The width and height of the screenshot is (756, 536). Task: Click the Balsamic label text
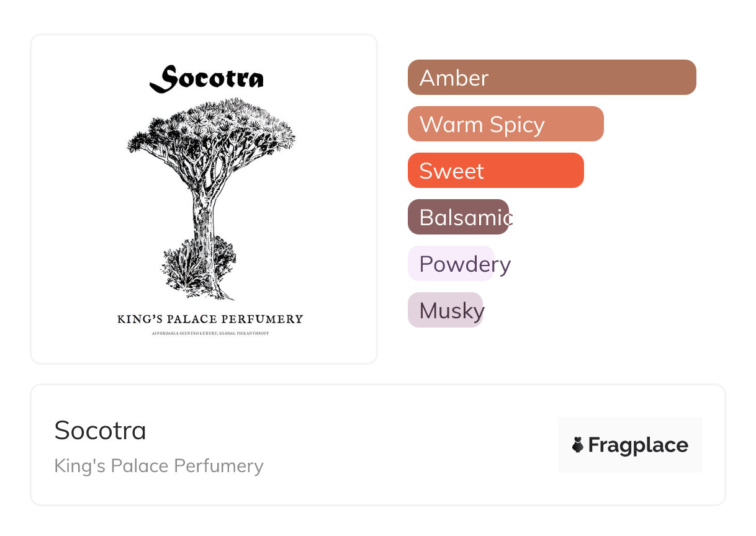pyautogui.click(x=465, y=218)
